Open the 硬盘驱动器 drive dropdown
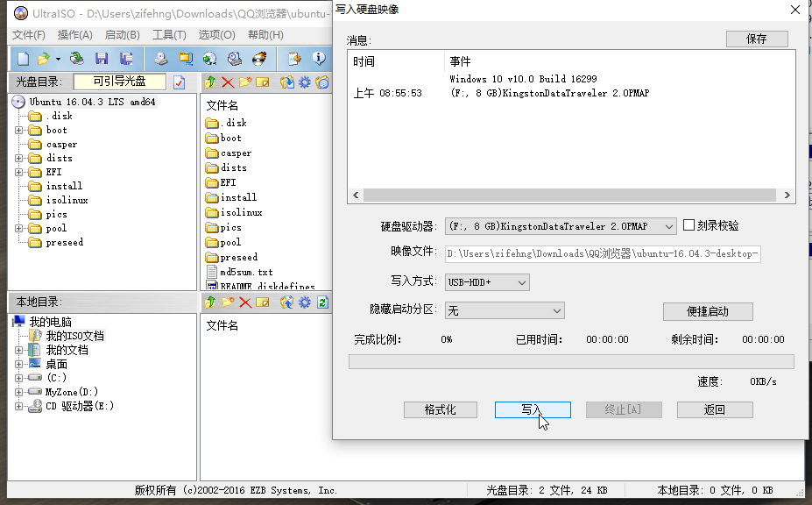 [x=668, y=226]
